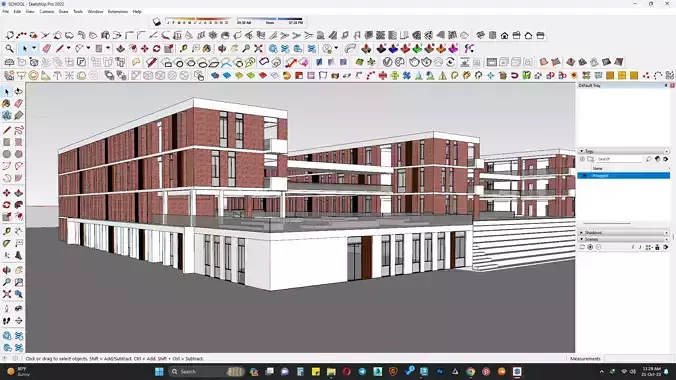Screen dimensions: 676x380
Task: Open the View menu
Action: coord(30,12)
